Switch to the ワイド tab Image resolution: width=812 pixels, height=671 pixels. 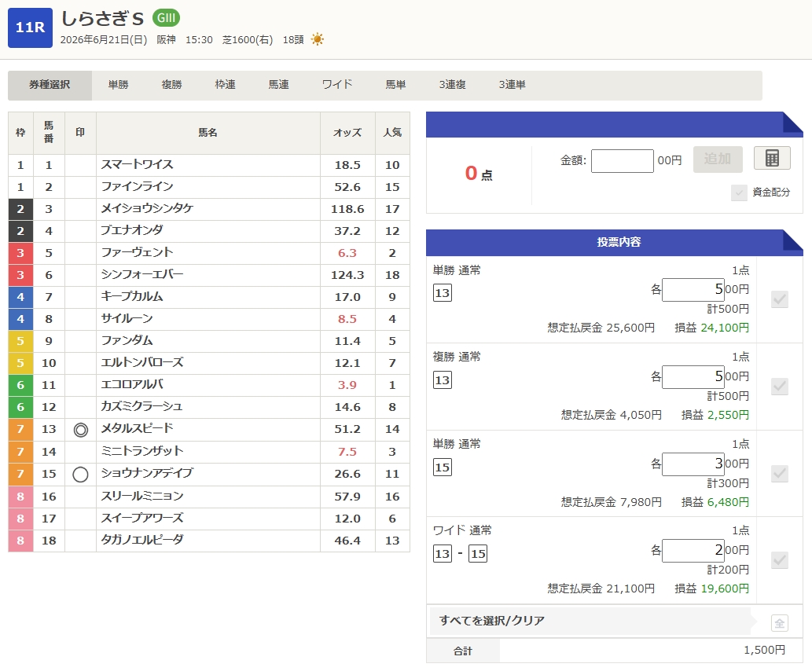337,85
